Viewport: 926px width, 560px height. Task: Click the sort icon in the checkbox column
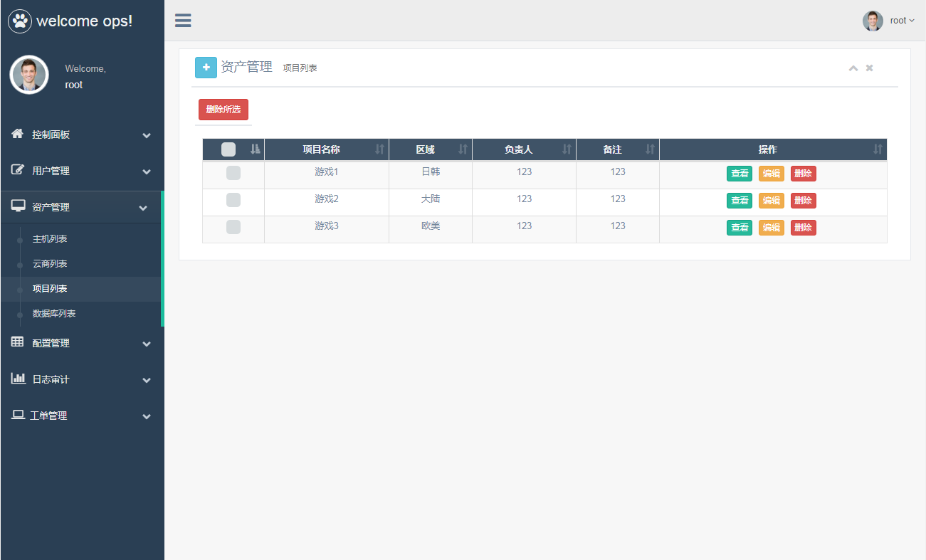256,149
